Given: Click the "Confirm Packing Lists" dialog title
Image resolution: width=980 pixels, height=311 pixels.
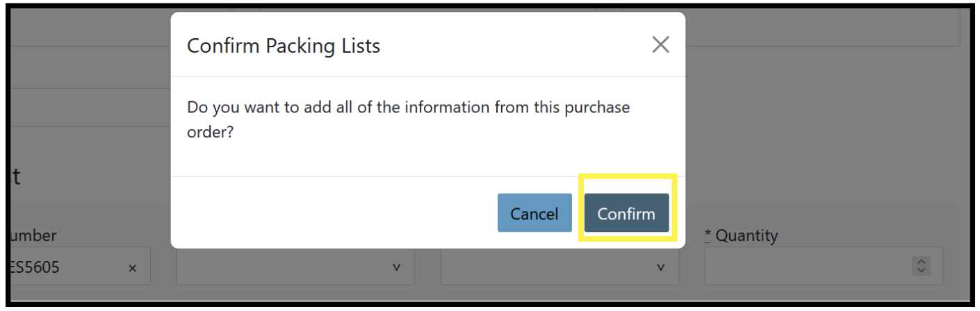Looking at the screenshot, I should [284, 46].
